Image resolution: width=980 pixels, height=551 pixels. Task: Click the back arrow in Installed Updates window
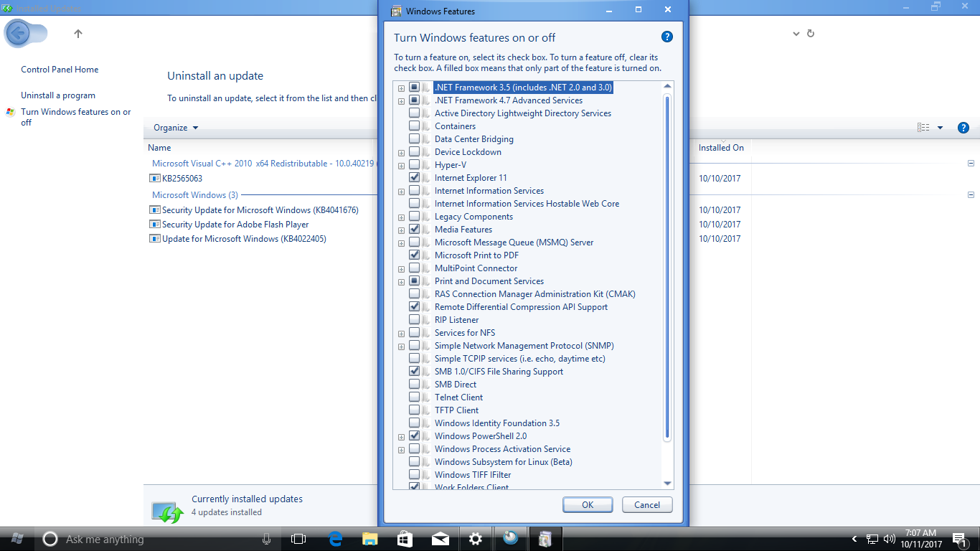click(x=18, y=33)
